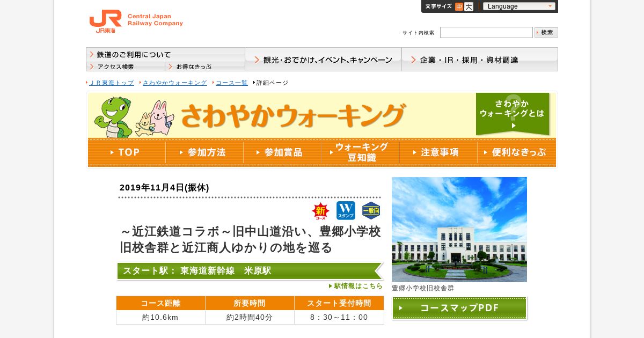
Task: Select the ウォーキング豆知識 navigation tab
Action: pyautogui.click(x=360, y=152)
